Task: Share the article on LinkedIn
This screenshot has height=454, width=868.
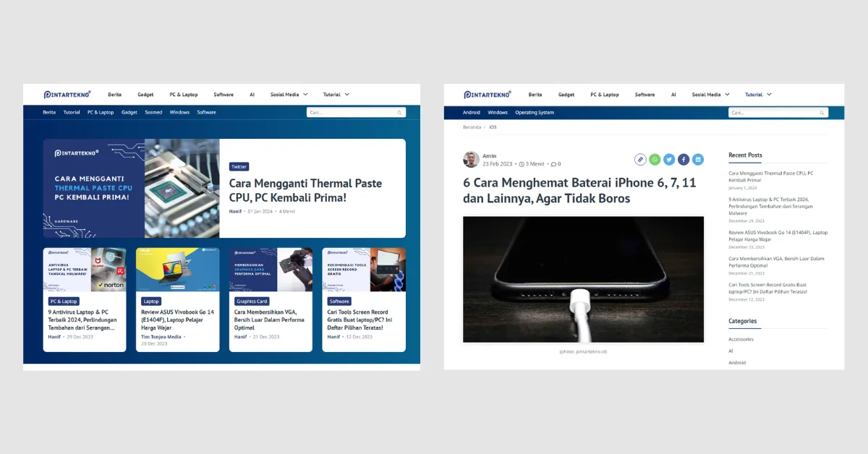Action: click(698, 159)
